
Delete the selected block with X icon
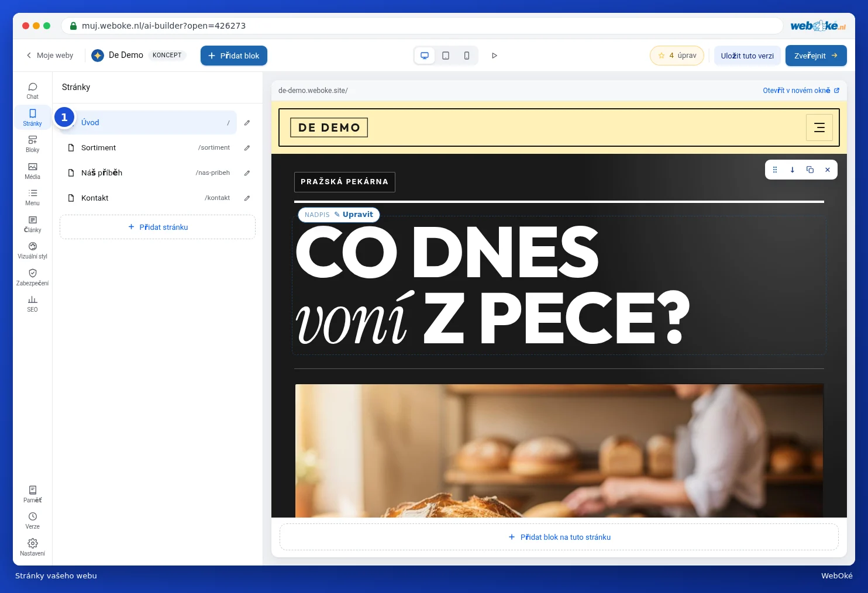point(828,170)
